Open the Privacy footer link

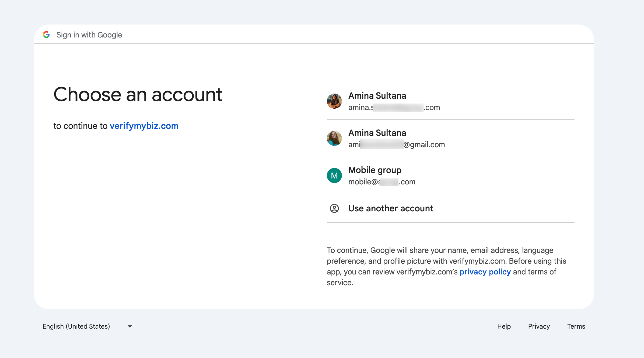click(x=539, y=326)
